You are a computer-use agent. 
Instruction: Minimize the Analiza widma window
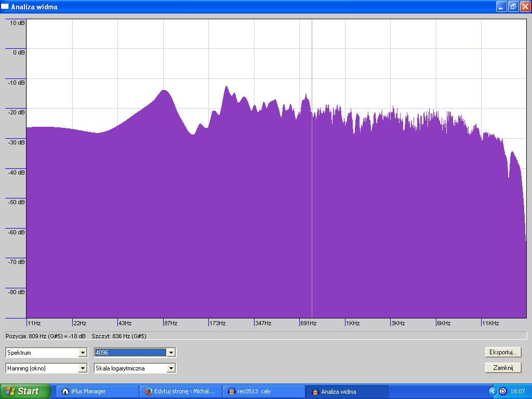click(x=501, y=7)
